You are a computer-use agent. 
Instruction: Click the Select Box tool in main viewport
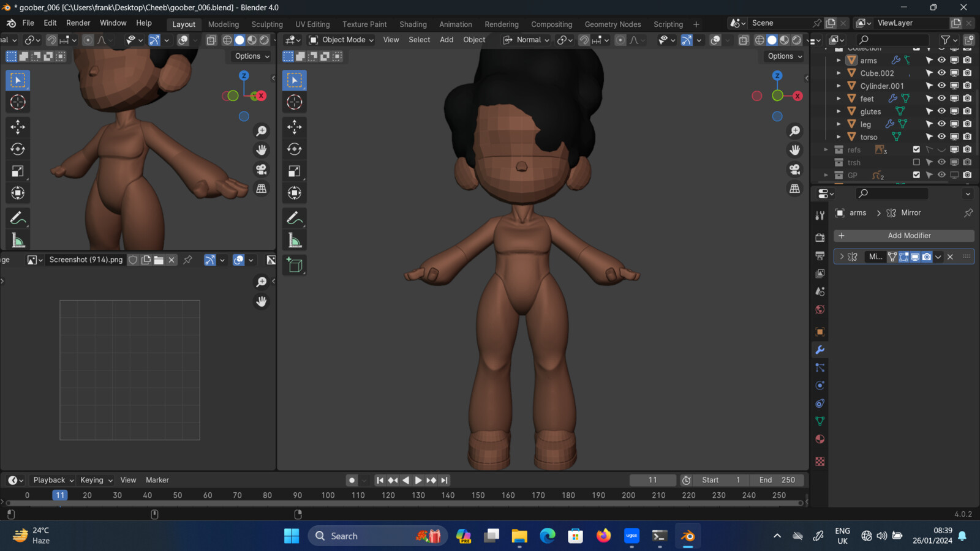(x=295, y=80)
